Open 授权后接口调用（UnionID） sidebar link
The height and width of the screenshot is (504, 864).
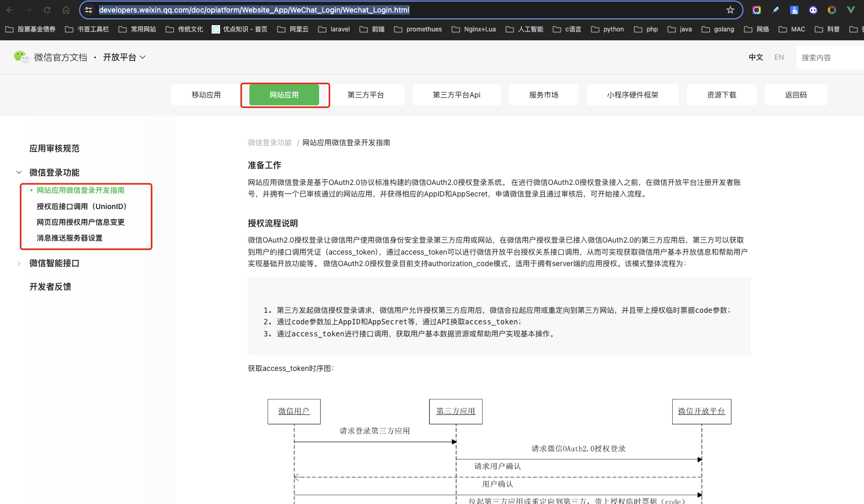[x=81, y=206]
